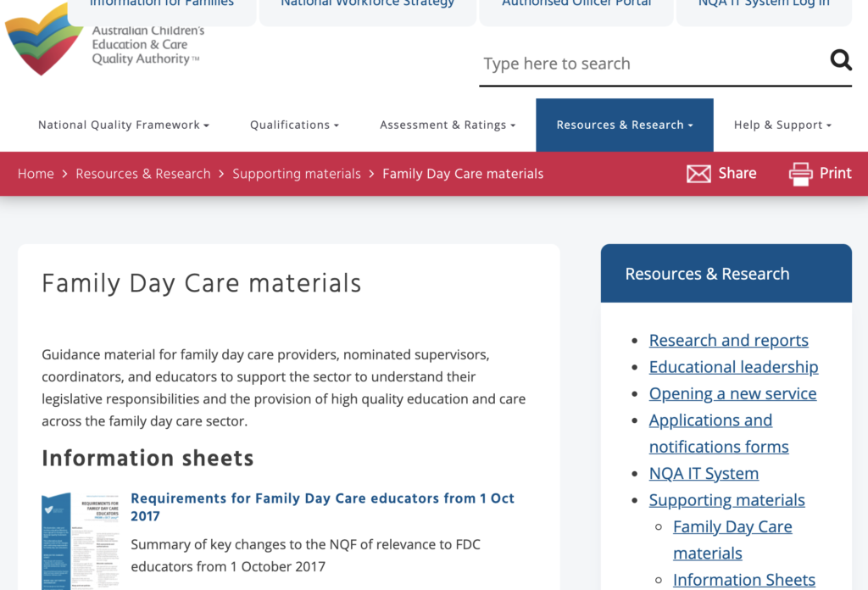
Task: Expand the Resources & Research menu
Action: pyautogui.click(x=624, y=125)
